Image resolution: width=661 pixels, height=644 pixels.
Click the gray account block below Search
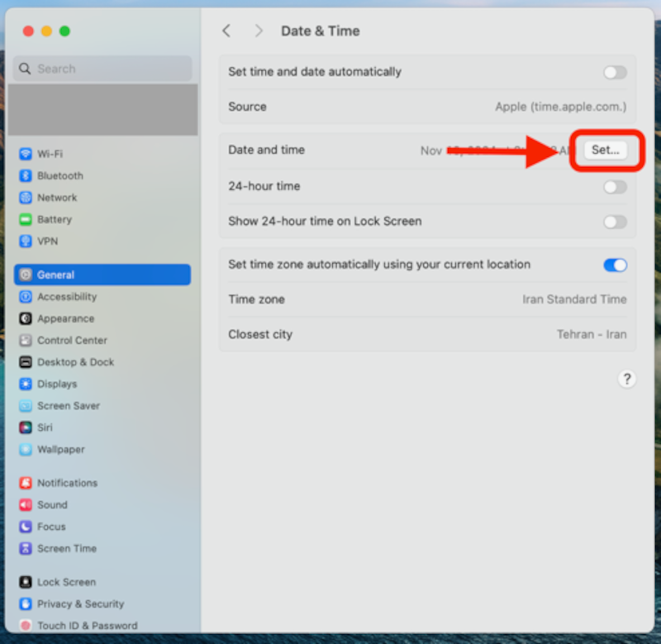click(x=102, y=110)
